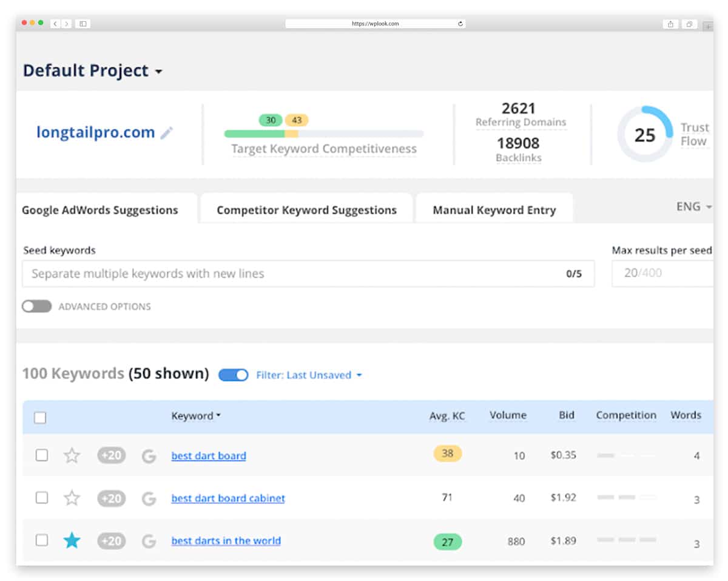Edit the longtailpro.com domain with pencil icon
The image size is (728, 581).
coord(166,133)
